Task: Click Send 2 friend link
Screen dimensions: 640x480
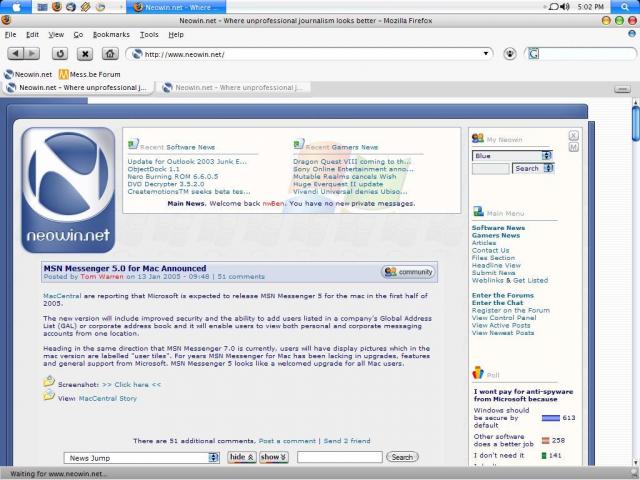Action: coord(347,441)
